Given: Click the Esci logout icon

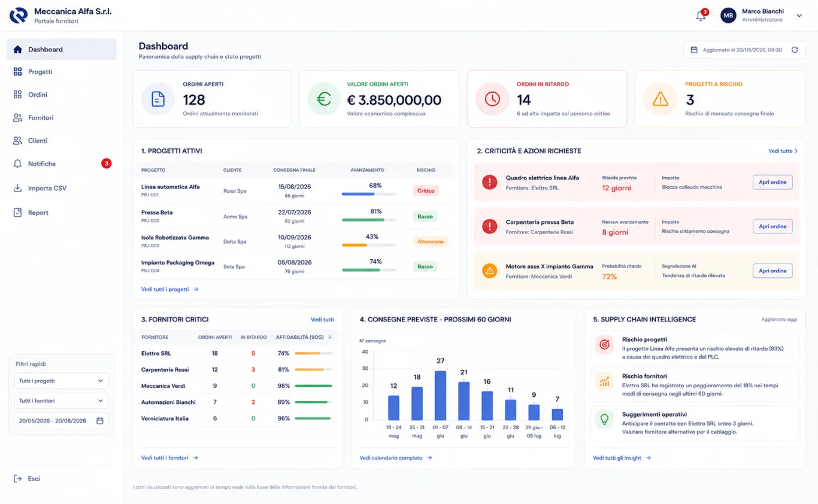Looking at the screenshot, I should pos(17,479).
